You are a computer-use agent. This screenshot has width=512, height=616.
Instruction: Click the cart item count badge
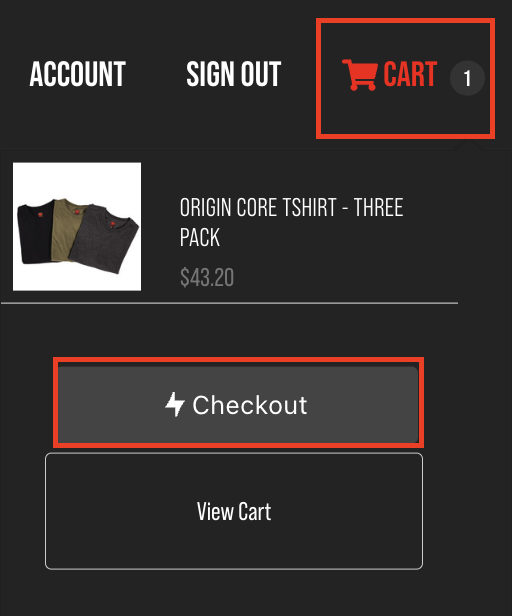tap(467, 78)
